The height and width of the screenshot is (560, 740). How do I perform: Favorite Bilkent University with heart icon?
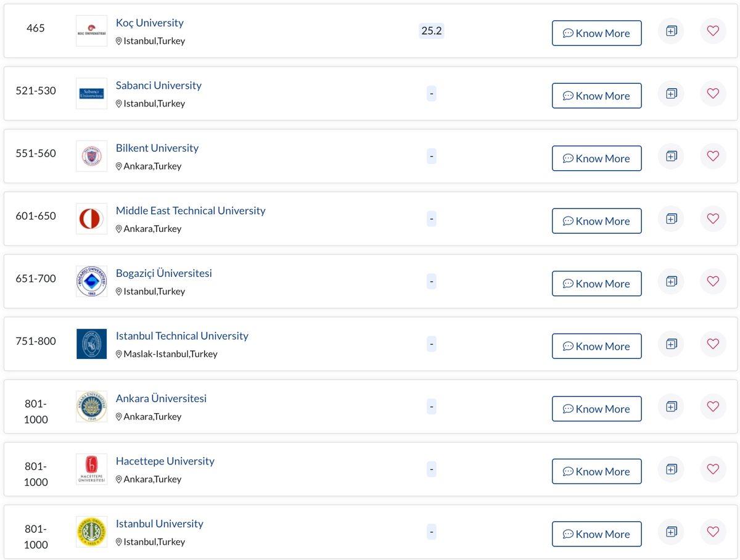click(x=713, y=156)
